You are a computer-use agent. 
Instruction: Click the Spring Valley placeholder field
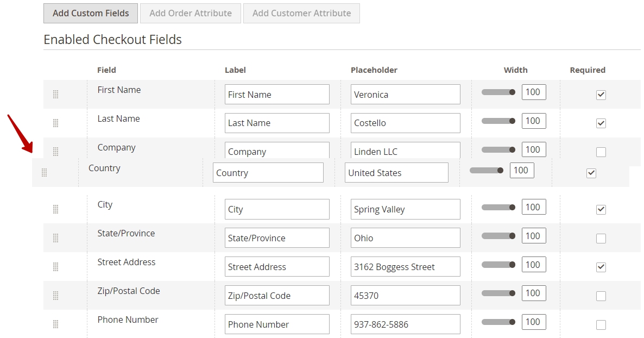click(x=406, y=209)
